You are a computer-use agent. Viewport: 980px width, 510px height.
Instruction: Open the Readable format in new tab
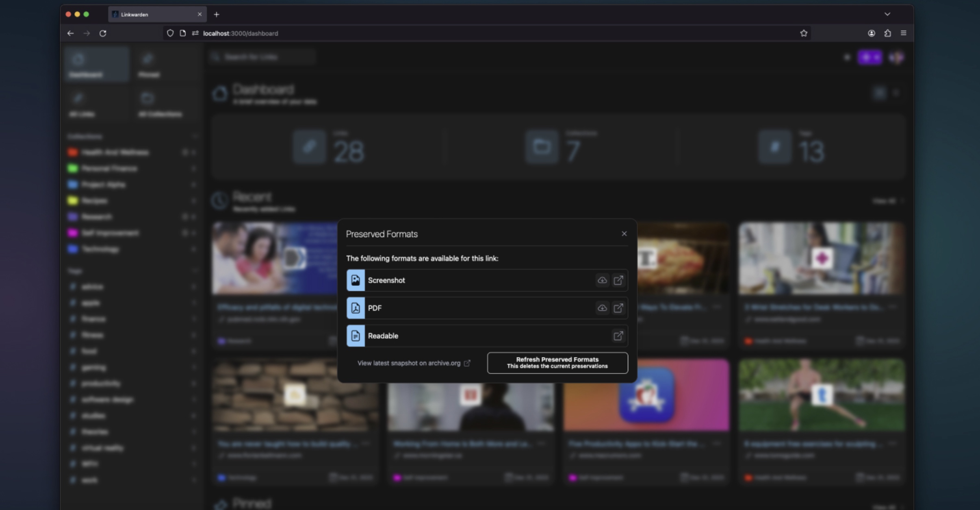[x=618, y=336]
